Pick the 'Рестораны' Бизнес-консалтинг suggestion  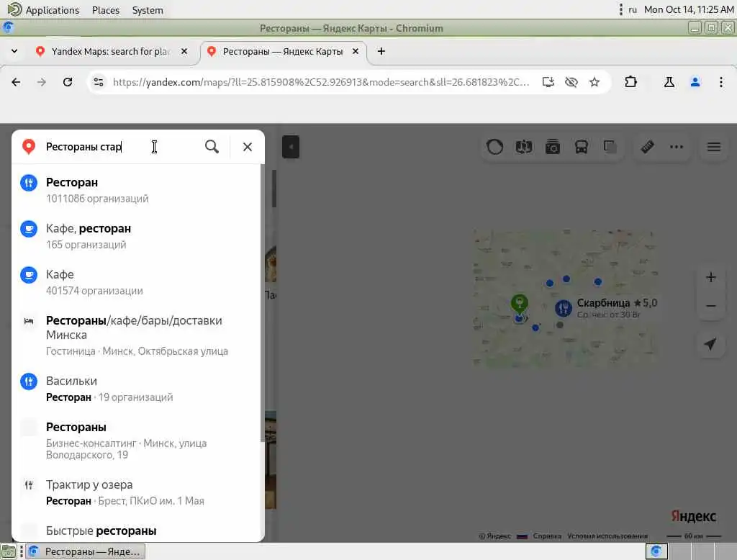pos(136,441)
